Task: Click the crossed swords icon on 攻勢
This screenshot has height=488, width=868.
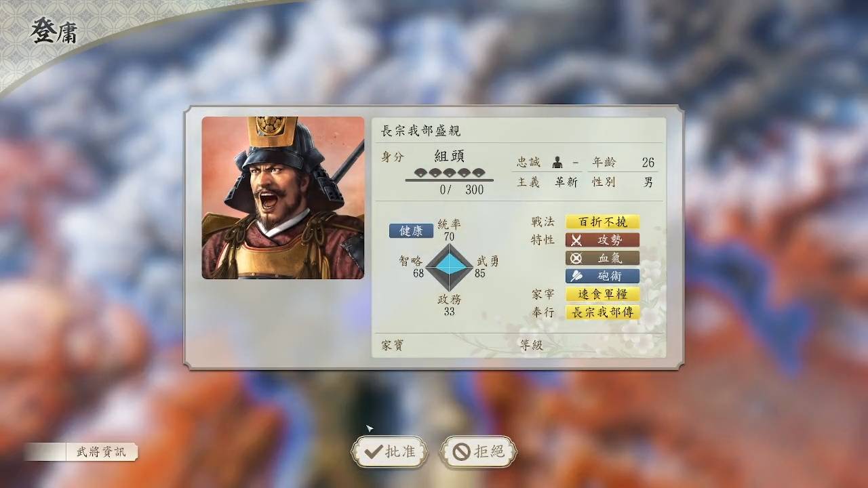Action: tap(577, 240)
